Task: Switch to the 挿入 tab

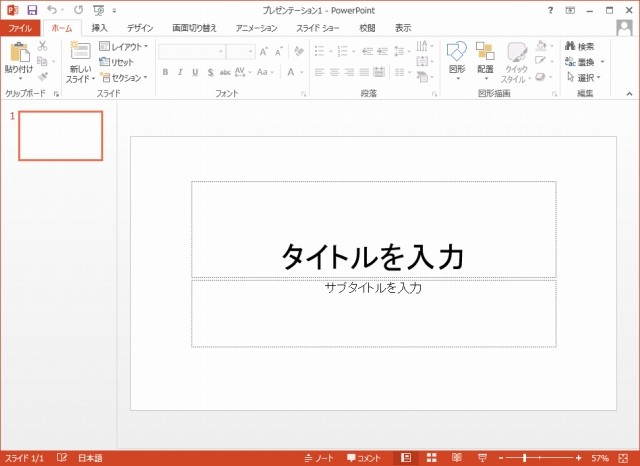Action: pyautogui.click(x=99, y=28)
